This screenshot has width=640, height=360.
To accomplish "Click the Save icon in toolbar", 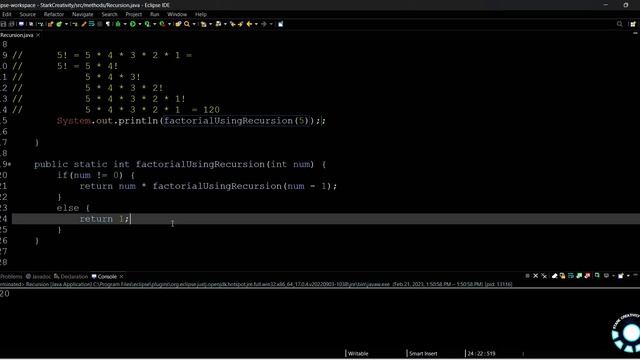I will 3,24.
